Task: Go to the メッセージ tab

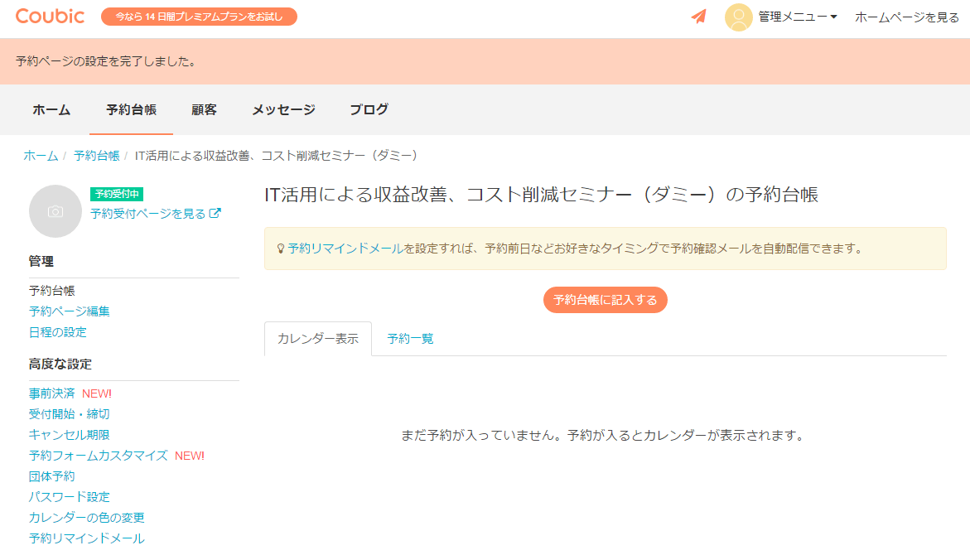Action: [283, 109]
